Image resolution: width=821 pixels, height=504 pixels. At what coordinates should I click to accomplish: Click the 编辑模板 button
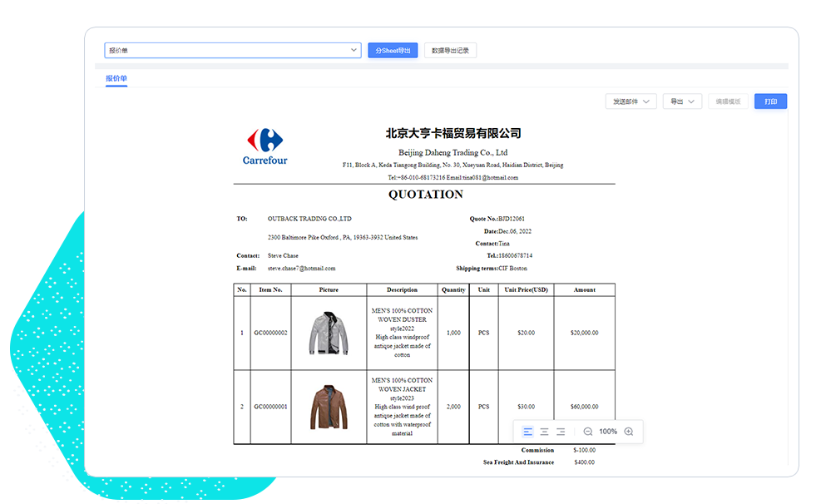pos(729,101)
